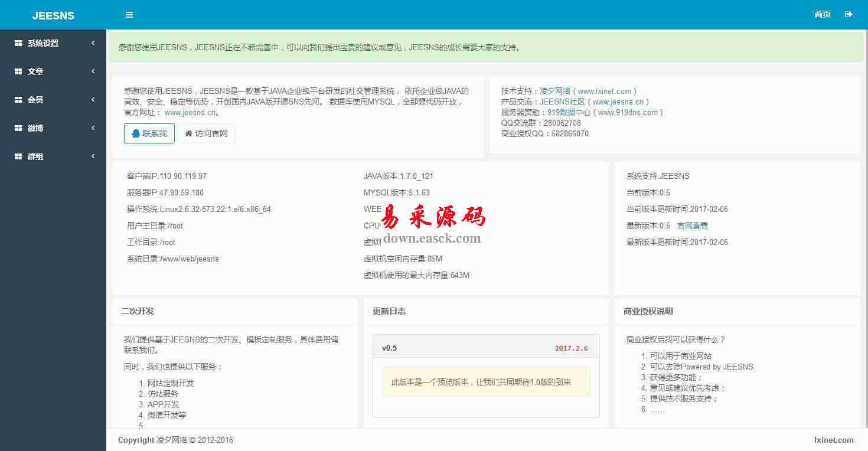
Task: Toggle the hamburger sidebar menu icon
Action: coord(129,15)
